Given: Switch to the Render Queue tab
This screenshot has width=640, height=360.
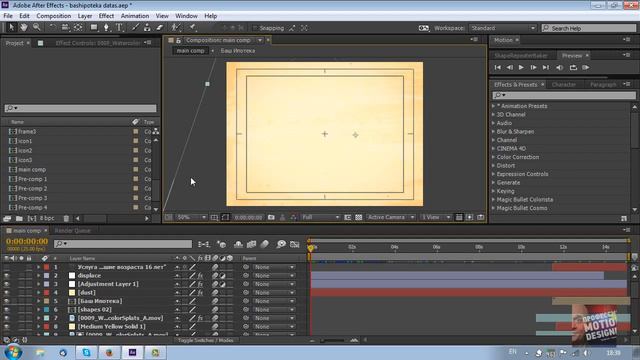Looking at the screenshot, I should 73,231.
